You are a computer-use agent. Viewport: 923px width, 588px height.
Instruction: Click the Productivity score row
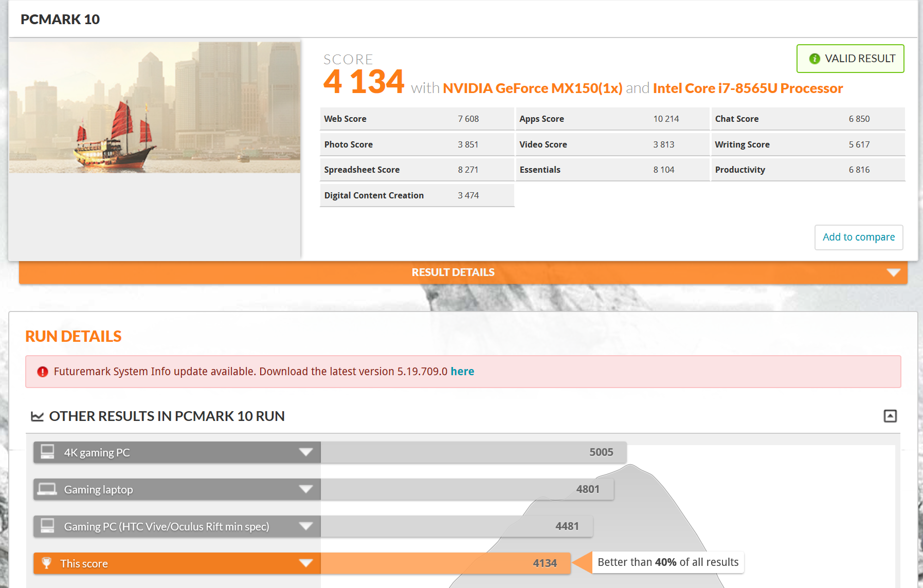coord(808,170)
